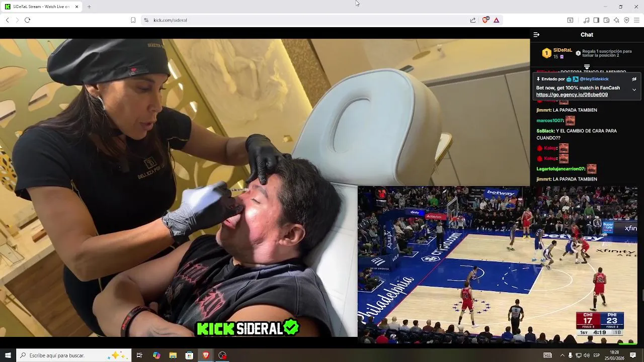This screenshot has height=362, width=644.
Task: Toggle the browser sidebar panel icon
Action: [x=596, y=20]
